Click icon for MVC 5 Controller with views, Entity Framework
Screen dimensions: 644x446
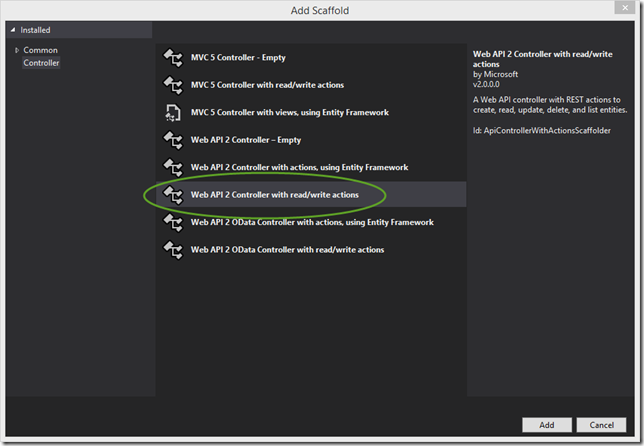[x=173, y=113]
